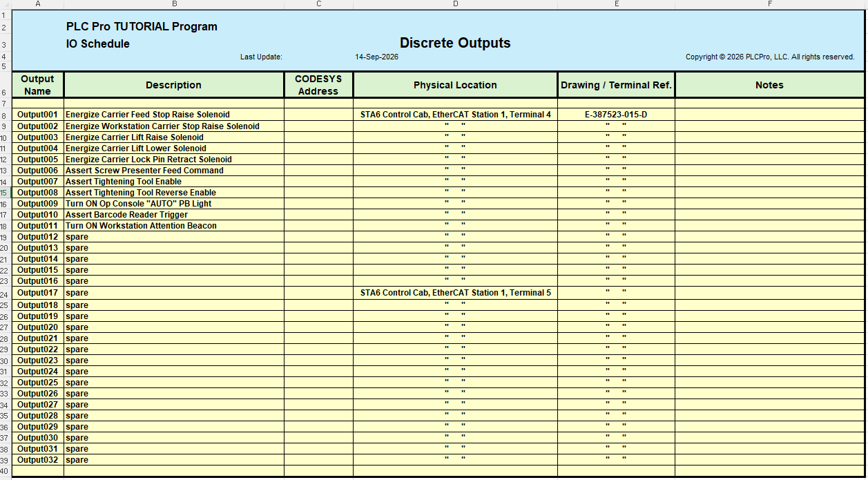Select cell Output005
The width and height of the screenshot is (868, 480).
(x=37, y=160)
